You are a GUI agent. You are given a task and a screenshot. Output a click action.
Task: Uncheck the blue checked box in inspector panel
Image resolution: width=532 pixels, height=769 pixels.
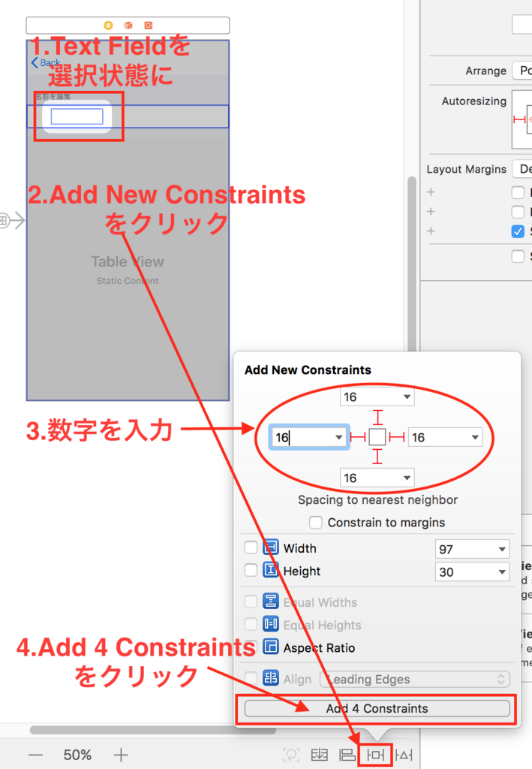518,231
